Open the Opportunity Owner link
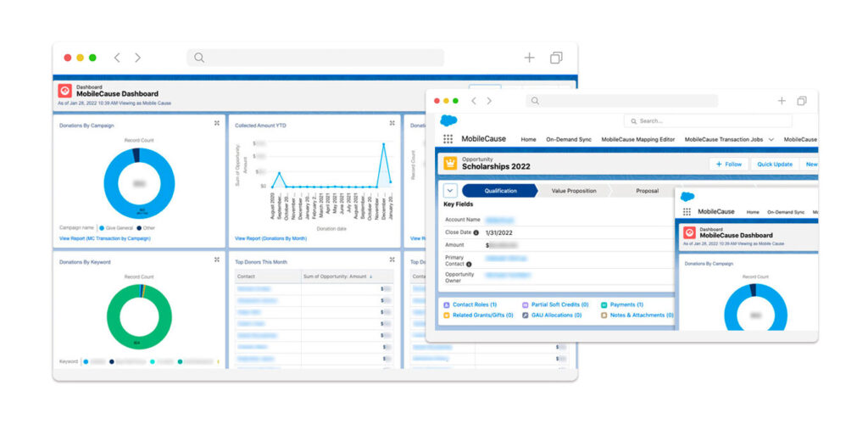This screenshot has height=430, width=868. pyautogui.click(x=508, y=275)
